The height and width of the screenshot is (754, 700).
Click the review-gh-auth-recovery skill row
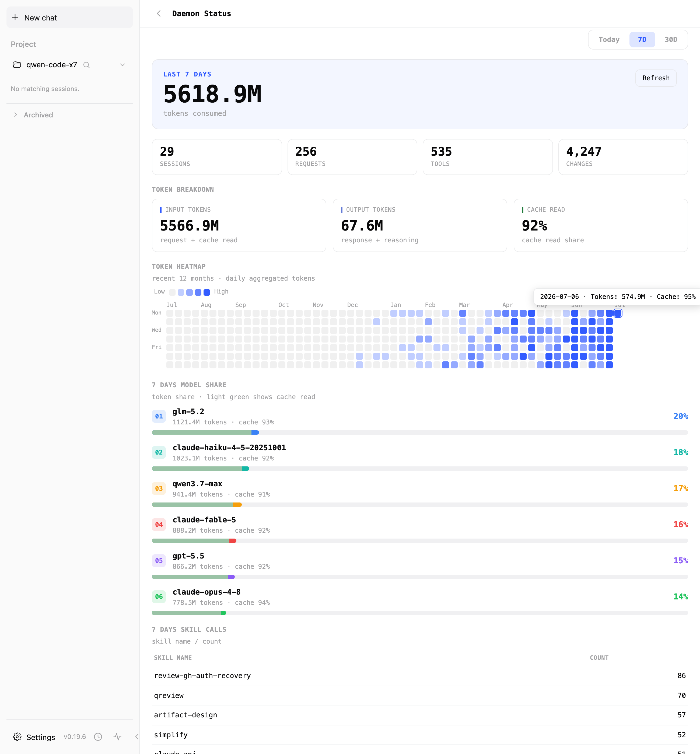(420, 676)
